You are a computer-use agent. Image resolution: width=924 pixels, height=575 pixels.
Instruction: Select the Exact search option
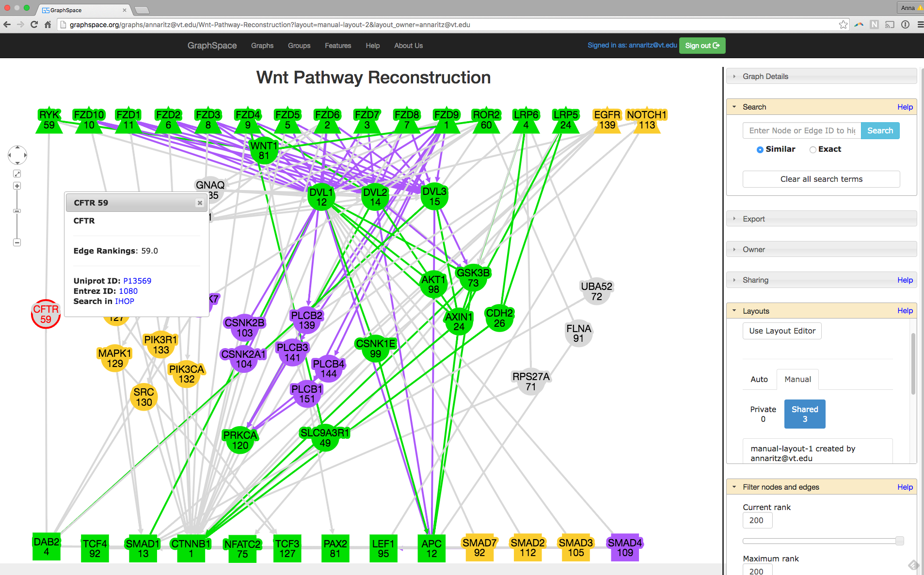(x=812, y=150)
